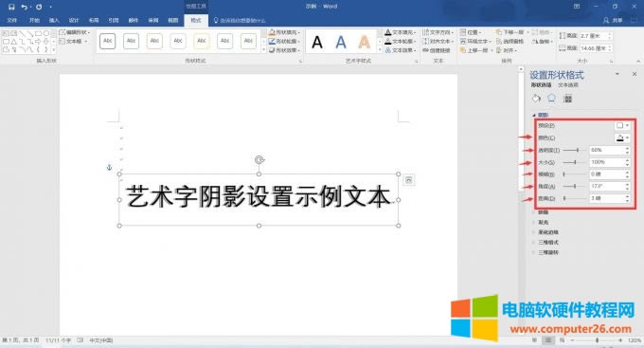
Task: Expand the 形状填充 shape fill dropdown
Action: 285,32
